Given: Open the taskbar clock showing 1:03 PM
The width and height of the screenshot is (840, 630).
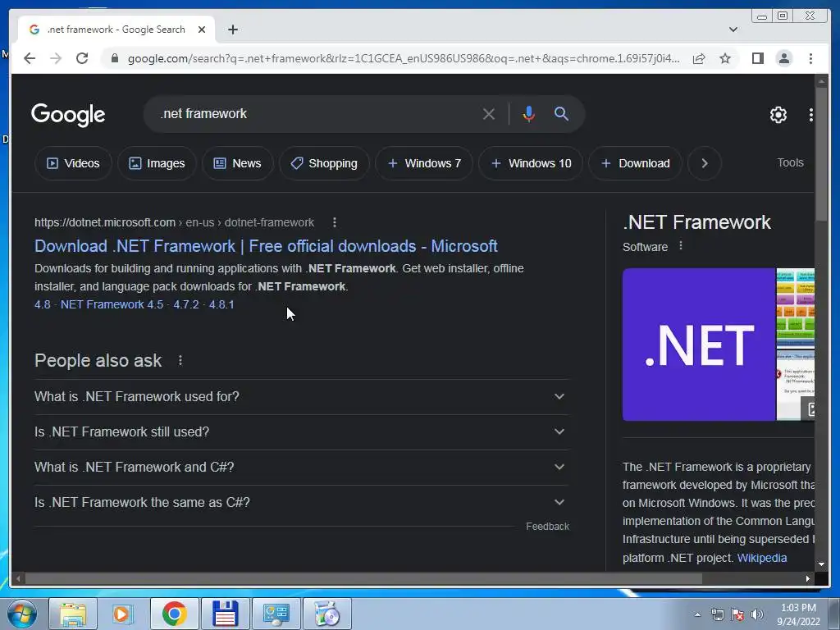Looking at the screenshot, I should 798,614.
